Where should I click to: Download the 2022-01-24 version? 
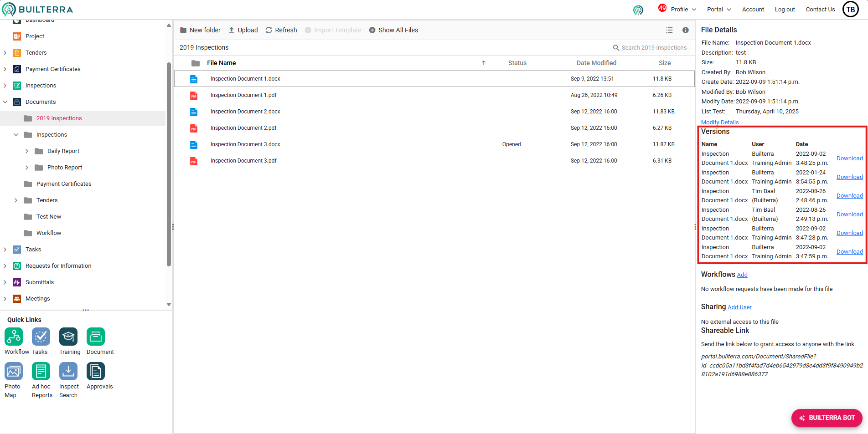click(x=849, y=177)
